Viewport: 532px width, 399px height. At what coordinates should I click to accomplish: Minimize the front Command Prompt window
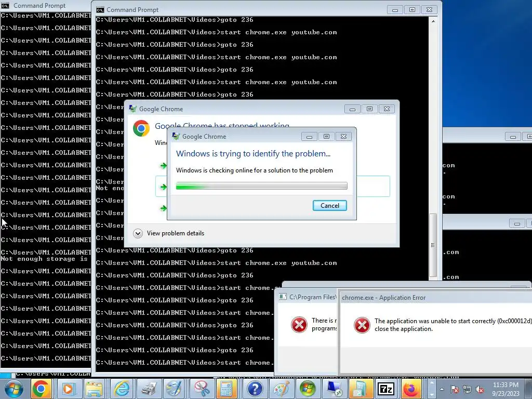(x=395, y=10)
